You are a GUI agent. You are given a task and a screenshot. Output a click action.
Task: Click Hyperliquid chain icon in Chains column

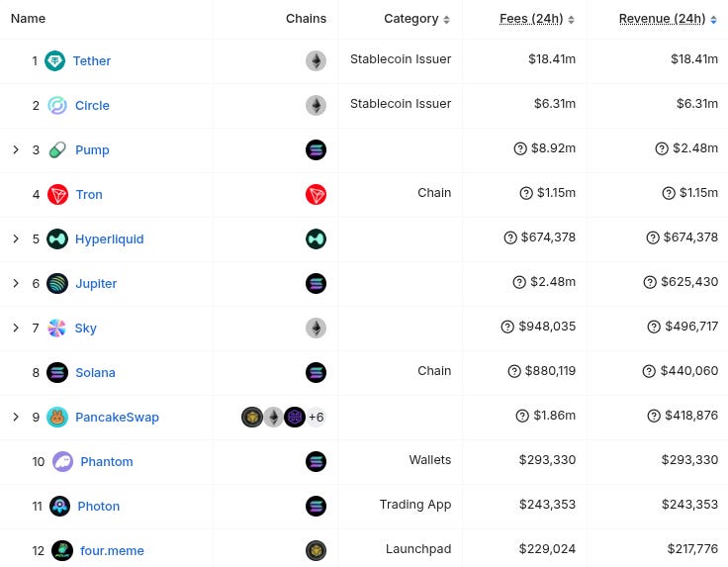click(x=316, y=239)
